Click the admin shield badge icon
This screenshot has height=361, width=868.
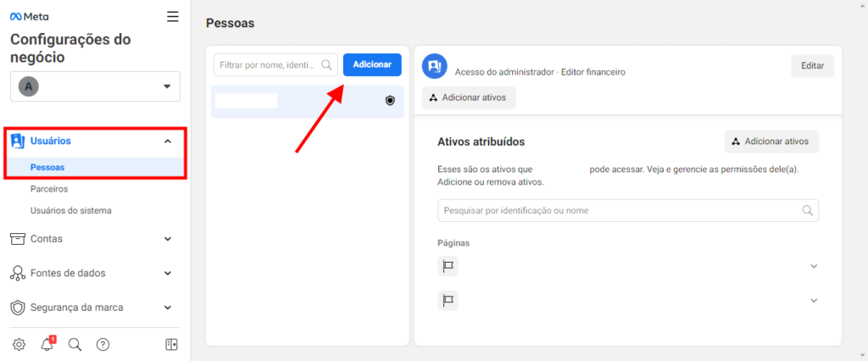pyautogui.click(x=390, y=100)
